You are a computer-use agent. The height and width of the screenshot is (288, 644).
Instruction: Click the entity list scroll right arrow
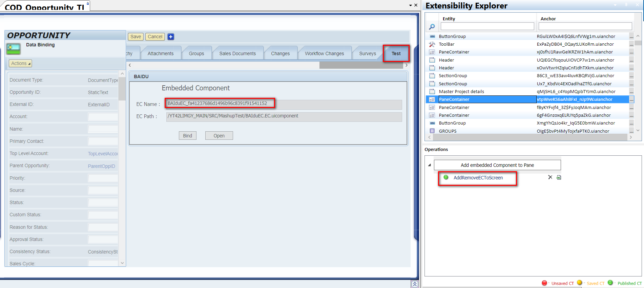coord(631,137)
